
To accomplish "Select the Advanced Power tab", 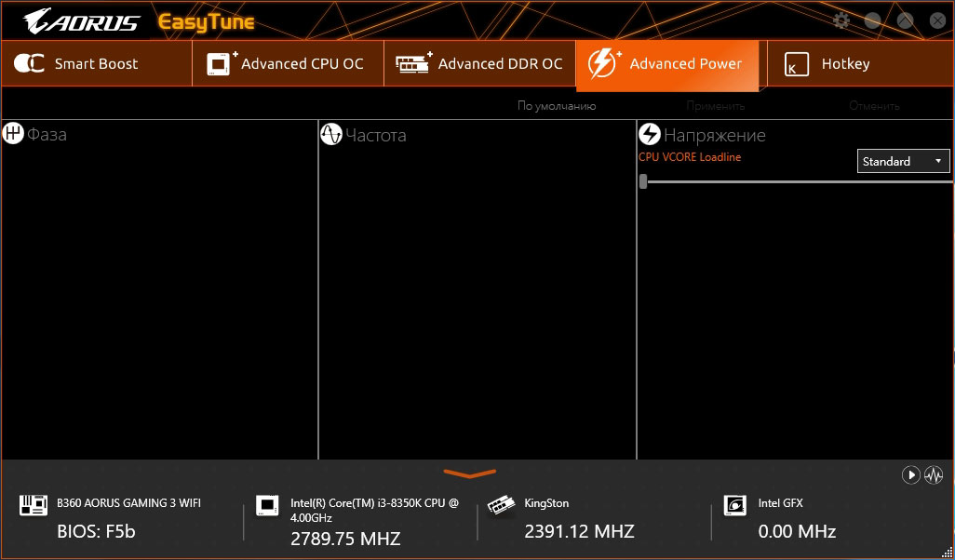I will tap(667, 65).
